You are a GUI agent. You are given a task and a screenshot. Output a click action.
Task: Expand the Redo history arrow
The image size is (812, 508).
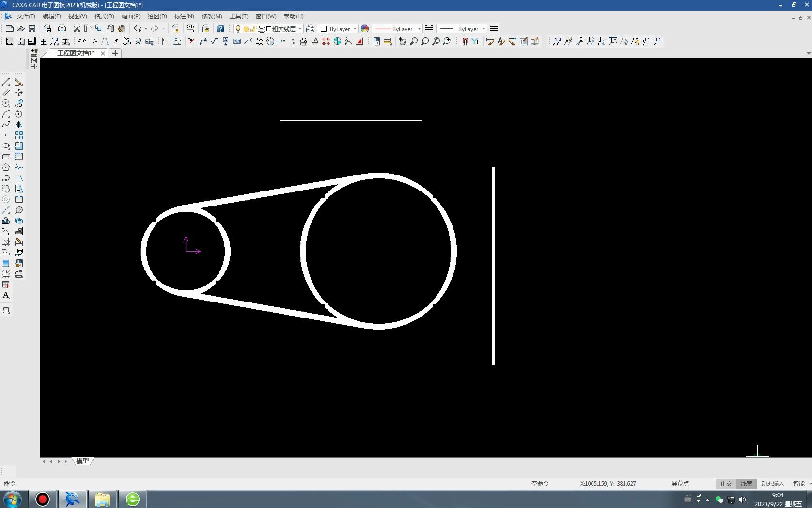tap(163, 29)
